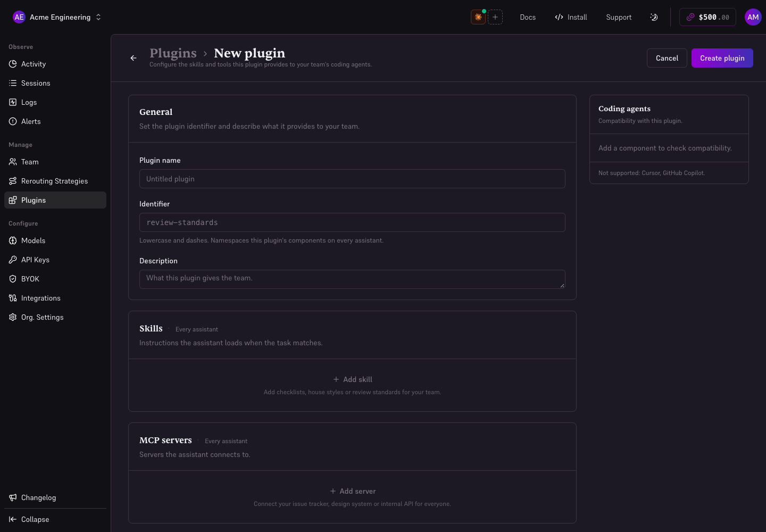The image size is (766, 532).
Task: Go back with the left arrow
Action: [x=134, y=58]
